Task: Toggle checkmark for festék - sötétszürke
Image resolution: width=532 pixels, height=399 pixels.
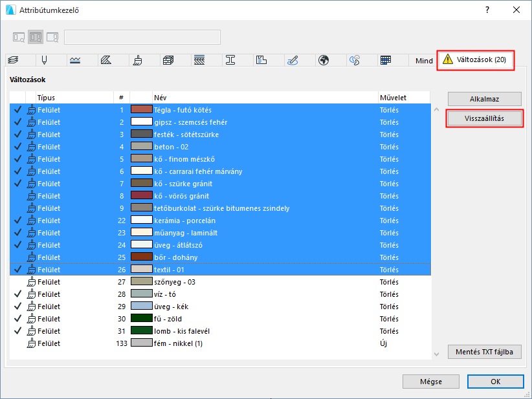Action: click(17, 135)
